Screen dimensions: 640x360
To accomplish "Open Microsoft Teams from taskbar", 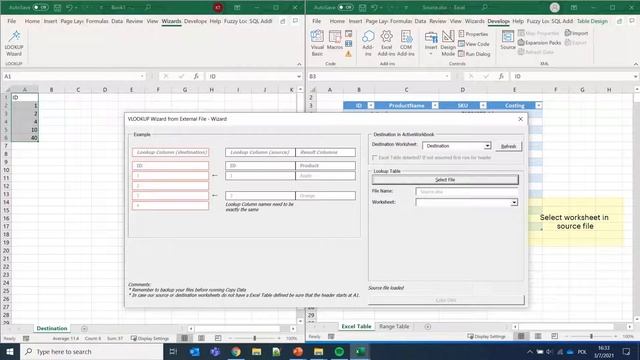I will click(x=215, y=351).
